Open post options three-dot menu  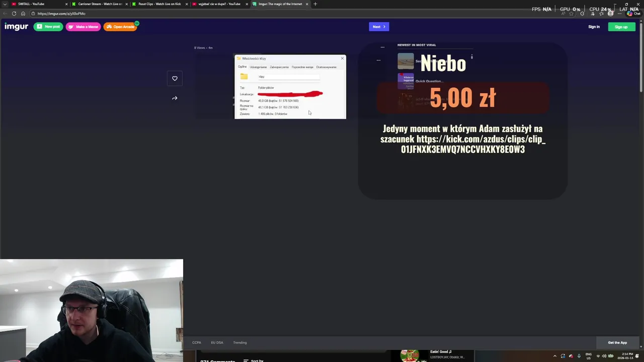click(382, 47)
